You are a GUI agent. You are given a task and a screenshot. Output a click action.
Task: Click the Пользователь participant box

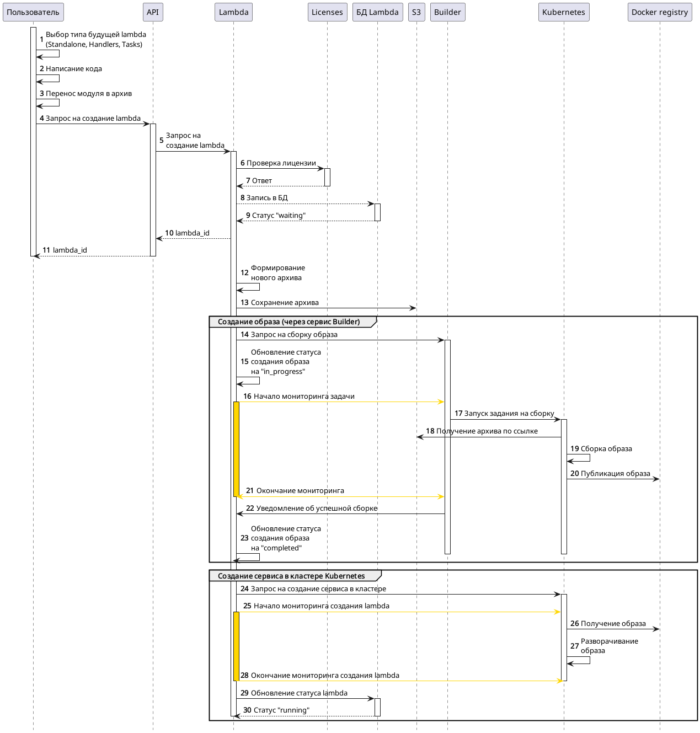click(x=33, y=12)
